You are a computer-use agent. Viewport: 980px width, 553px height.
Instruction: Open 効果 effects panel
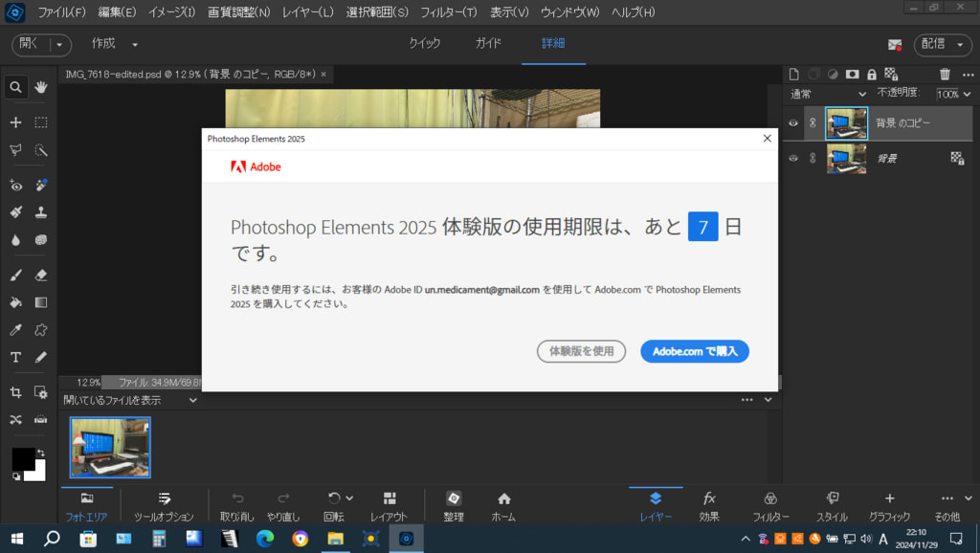(x=709, y=507)
